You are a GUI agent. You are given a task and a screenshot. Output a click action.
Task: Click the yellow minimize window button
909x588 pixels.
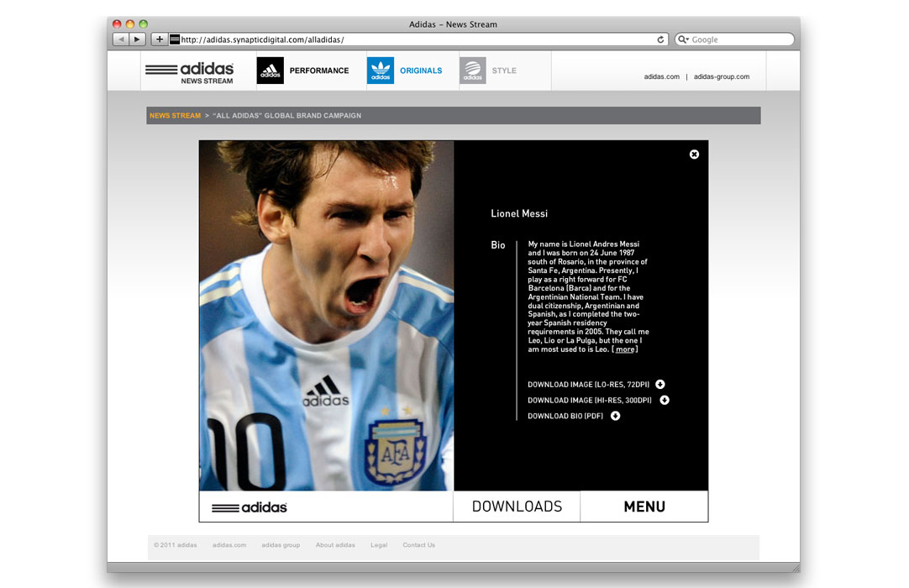tap(130, 24)
